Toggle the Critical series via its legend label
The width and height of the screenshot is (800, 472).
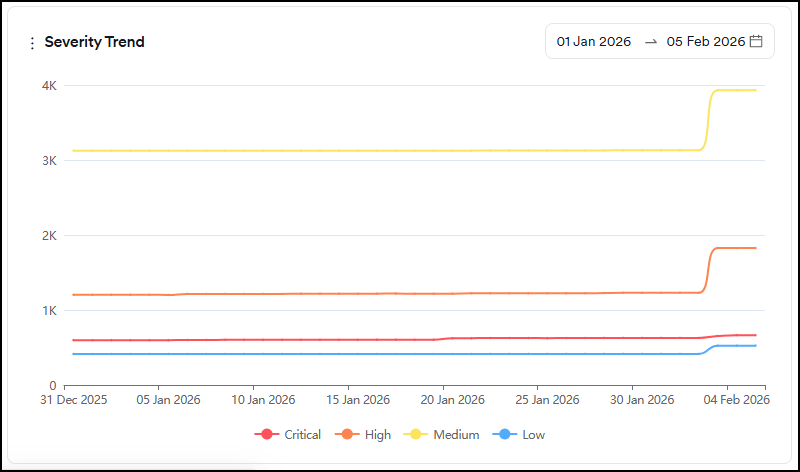pyautogui.click(x=302, y=435)
